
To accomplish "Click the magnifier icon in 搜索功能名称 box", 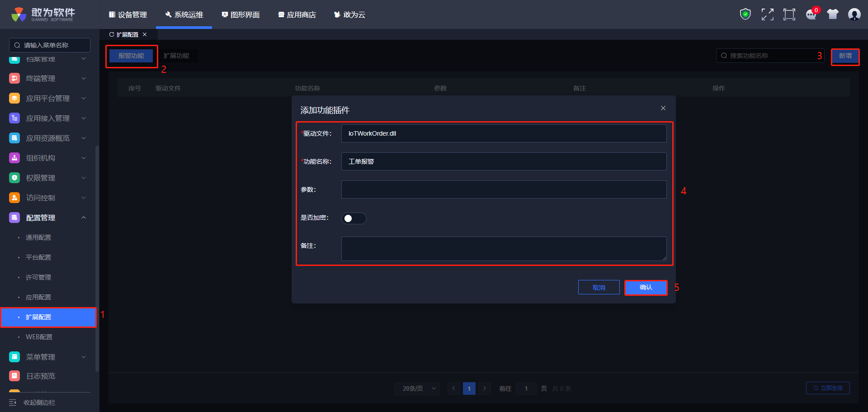I will coord(724,56).
